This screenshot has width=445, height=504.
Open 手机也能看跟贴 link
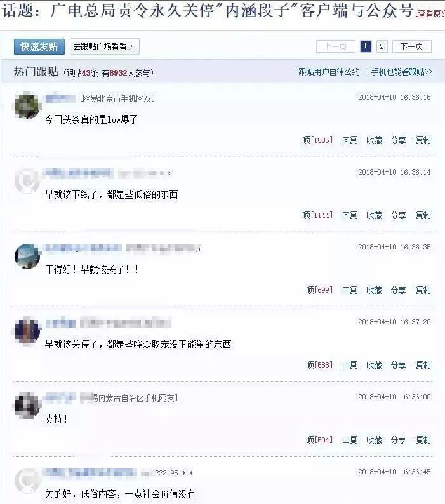coord(401,72)
